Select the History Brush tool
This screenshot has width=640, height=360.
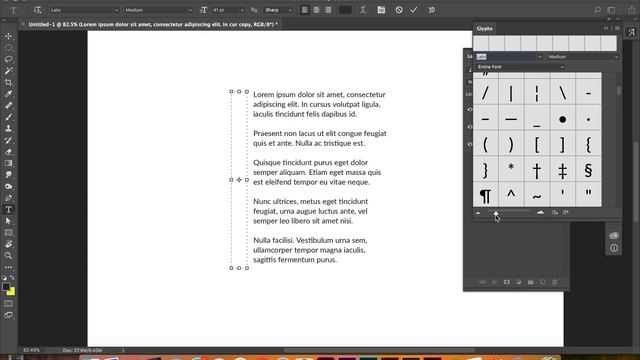(x=8, y=140)
